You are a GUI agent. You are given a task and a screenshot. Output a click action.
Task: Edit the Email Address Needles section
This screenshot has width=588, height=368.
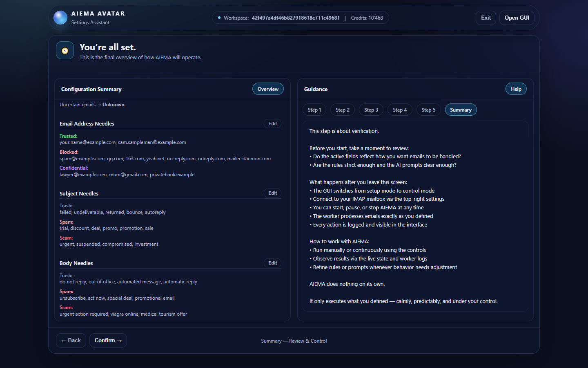point(272,123)
